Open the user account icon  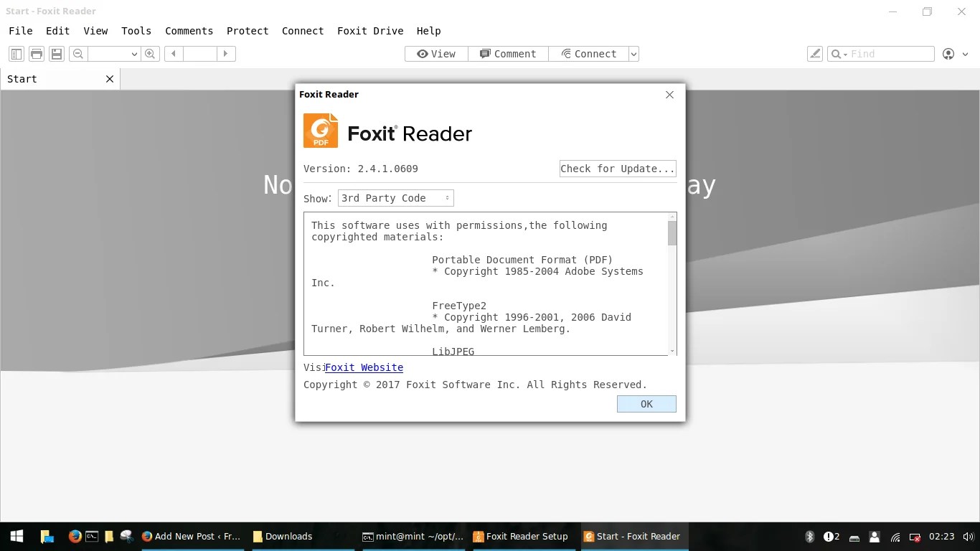[948, 54]
